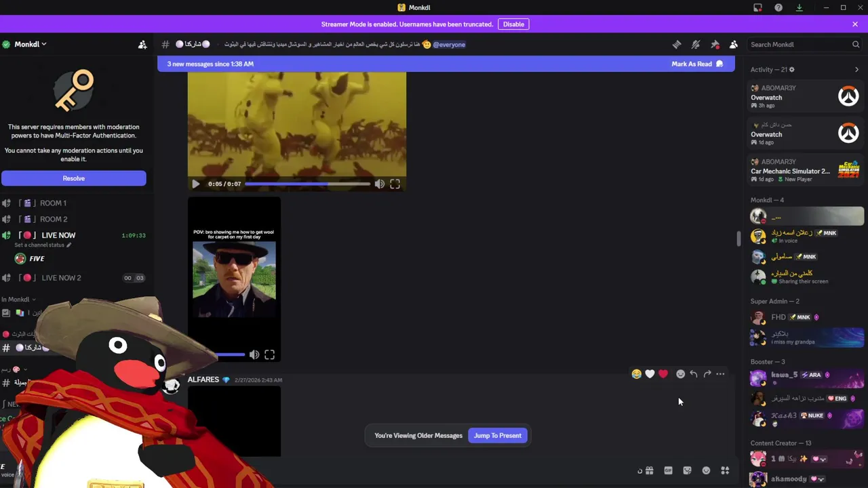Add the white heart reaction
Image resolution: width=868 pixels, height=488 pixels.
[650, 374]
